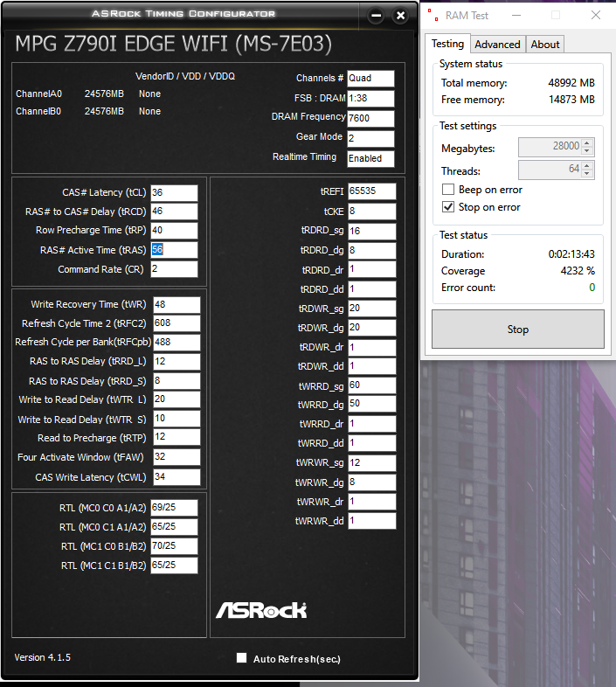The width and height of the screenshot is (616, 687).
Task: Close the ASRock Timing Configurator window
Action: click(x=400, y=16)
